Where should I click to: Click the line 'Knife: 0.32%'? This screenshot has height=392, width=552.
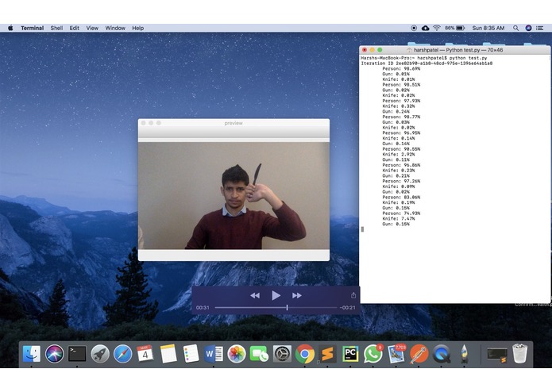[x=399, y=106]
